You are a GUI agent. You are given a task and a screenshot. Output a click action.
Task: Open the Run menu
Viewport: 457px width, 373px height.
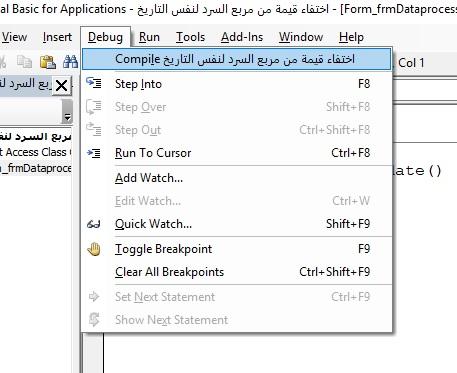pyautogui.click(x=149, y=37)
